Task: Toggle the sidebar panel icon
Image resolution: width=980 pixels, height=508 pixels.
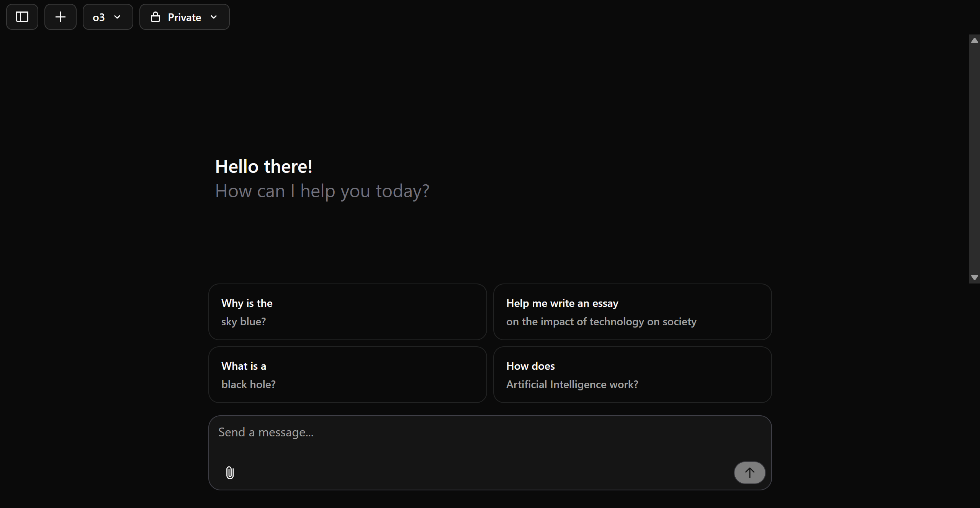Action: pyautogui.click(x=22, y=17)
